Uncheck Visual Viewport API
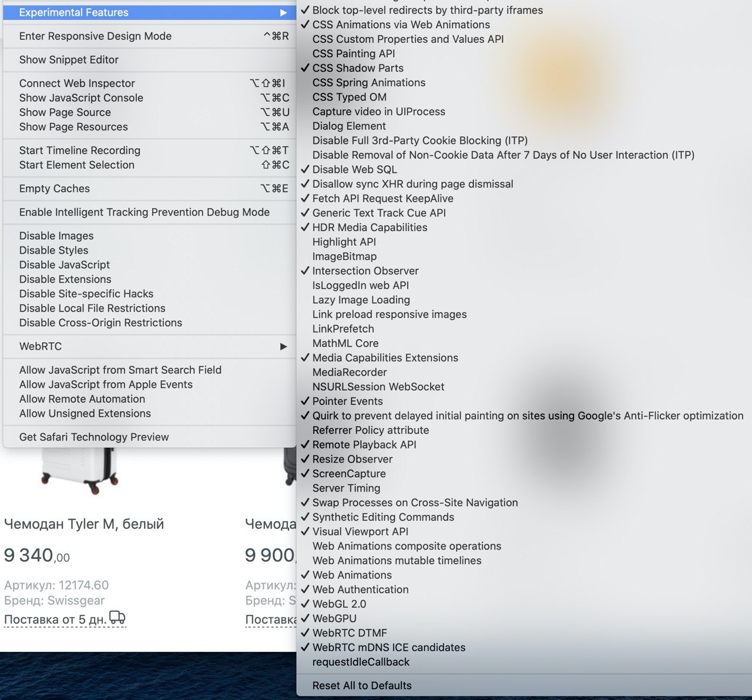This screenshot has height=700, width=752. [x=524, y=531]
